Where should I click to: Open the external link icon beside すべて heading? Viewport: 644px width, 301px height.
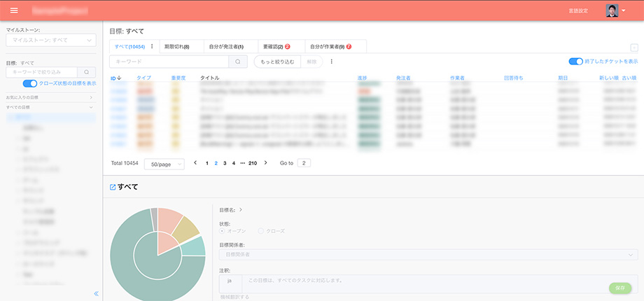(113, 188)
